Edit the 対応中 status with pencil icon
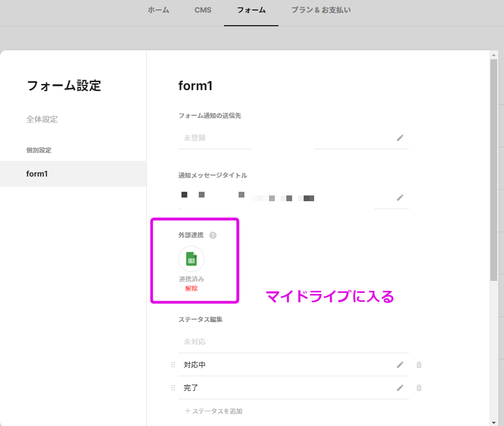Image resolution: width=504 pixels, height=426 pixels. coord(400,365)
